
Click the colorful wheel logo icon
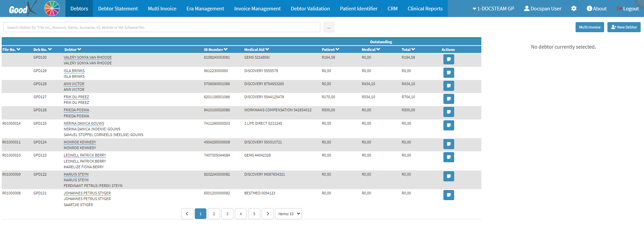[x=52, y=8]
